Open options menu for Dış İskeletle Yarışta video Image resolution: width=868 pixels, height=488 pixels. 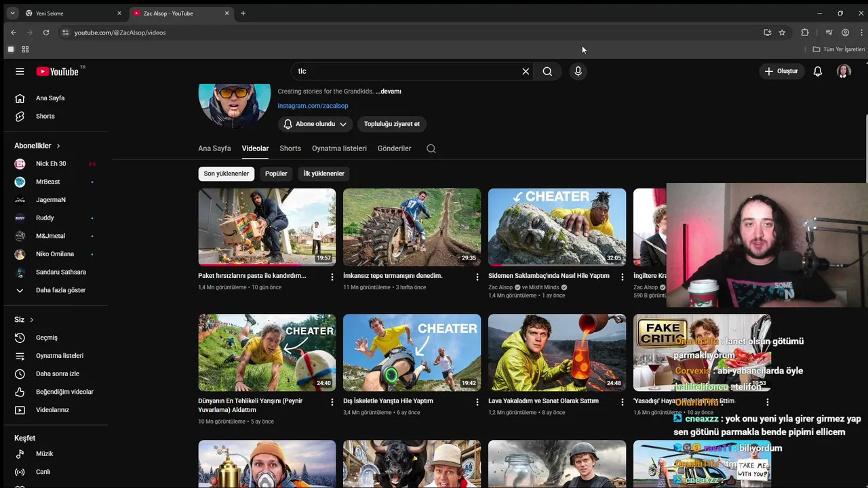pyautogui.click(x=477, y=402)
